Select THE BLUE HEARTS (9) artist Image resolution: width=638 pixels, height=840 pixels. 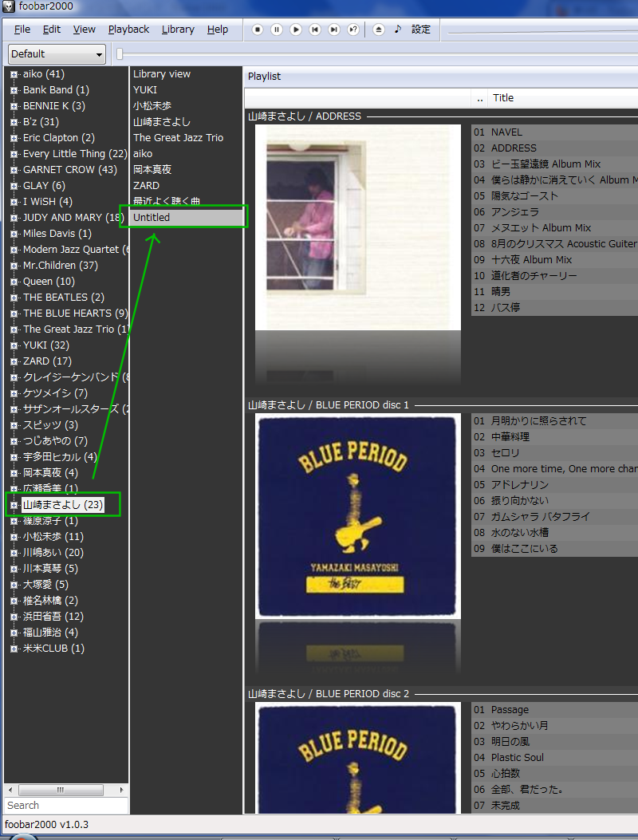[x=76, y=314]
